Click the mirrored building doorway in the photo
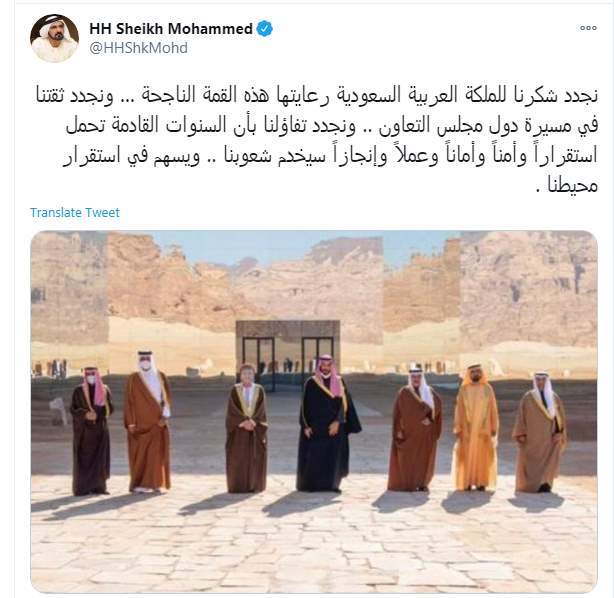The height and width of the screenshot is (598, 614). pos(288,349)
